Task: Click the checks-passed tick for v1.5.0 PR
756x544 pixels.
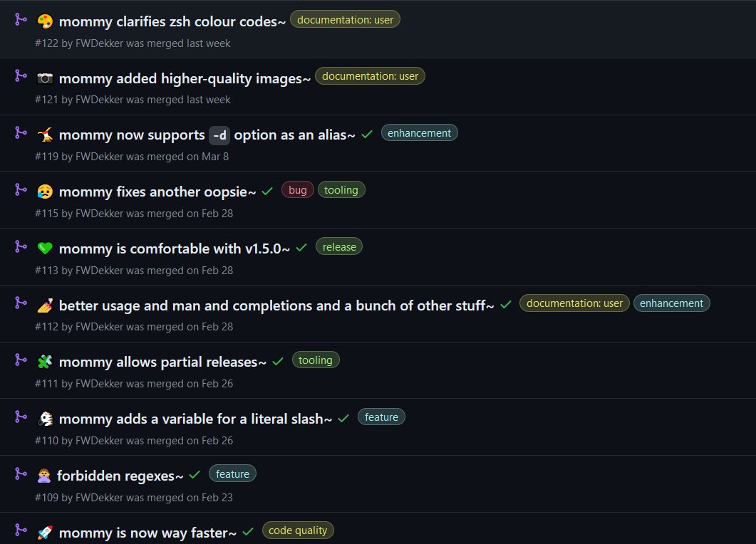Action: [301, 248]
